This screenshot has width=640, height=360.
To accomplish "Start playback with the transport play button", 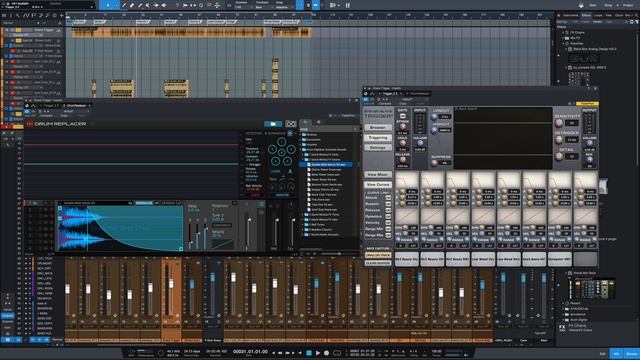I will [318, 353].
